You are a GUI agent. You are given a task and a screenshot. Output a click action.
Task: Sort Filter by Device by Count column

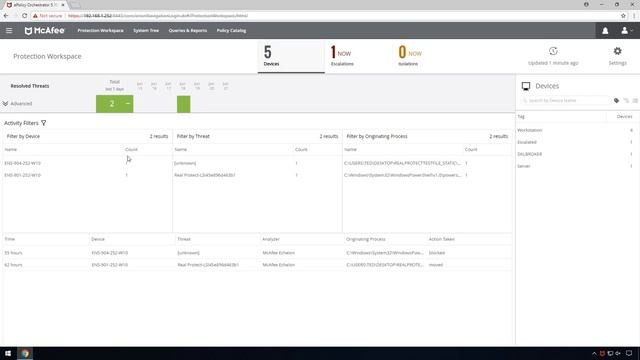(x=131, y=149)
